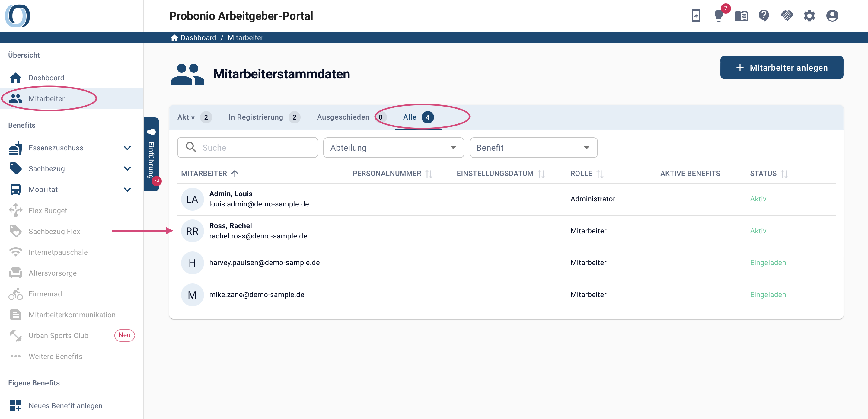Click email mike.zane@demo-sample.de

(x=257, y=295)
